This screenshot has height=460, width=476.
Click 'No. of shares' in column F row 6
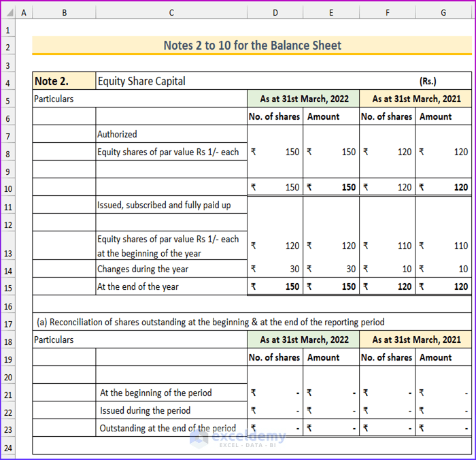(x=386, y=116)
